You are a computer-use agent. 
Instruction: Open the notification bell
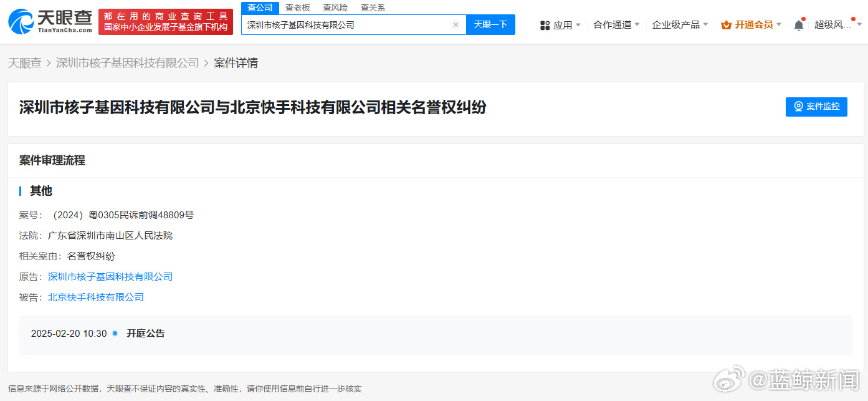click(798, 25)
